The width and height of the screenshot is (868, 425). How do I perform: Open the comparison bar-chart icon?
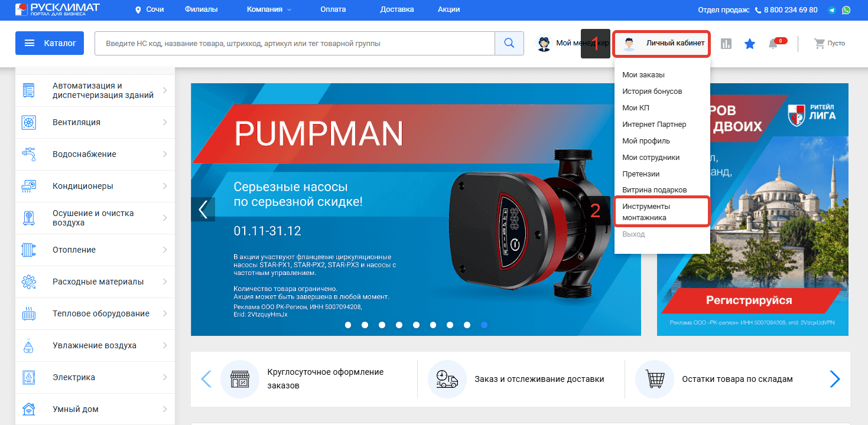[x=726, y=44]
